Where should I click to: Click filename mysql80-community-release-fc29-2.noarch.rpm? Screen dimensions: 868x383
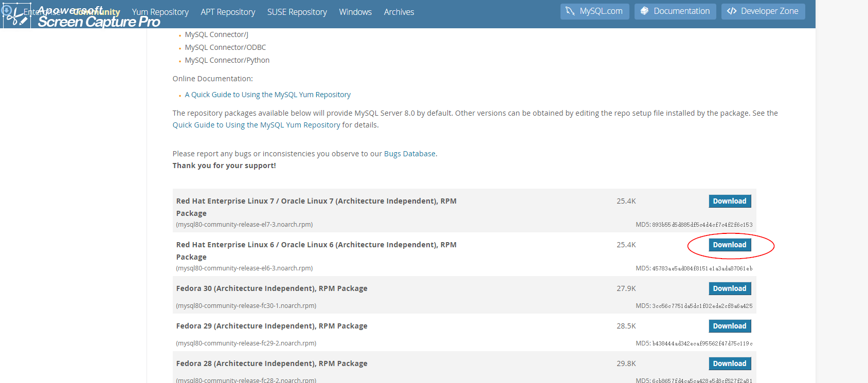click(246, 343)
